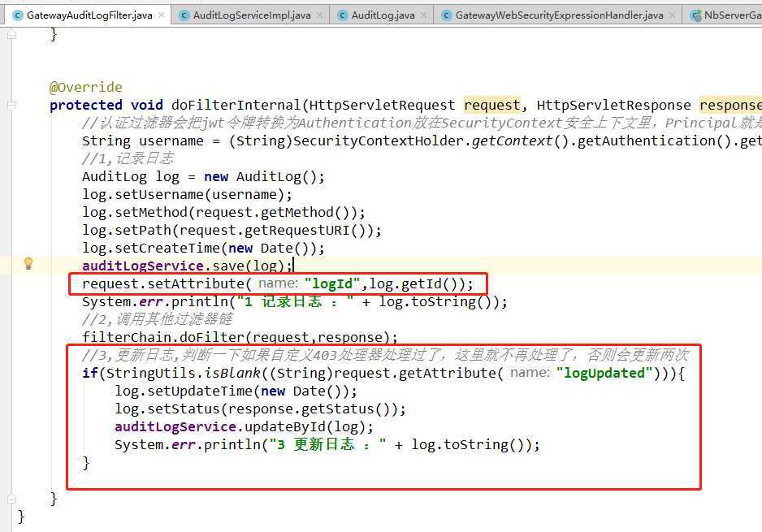Image resolution: width=762 pixels, height=532 pixels.
Task: Click the @Override annotation
Action: tap(86, 88)
